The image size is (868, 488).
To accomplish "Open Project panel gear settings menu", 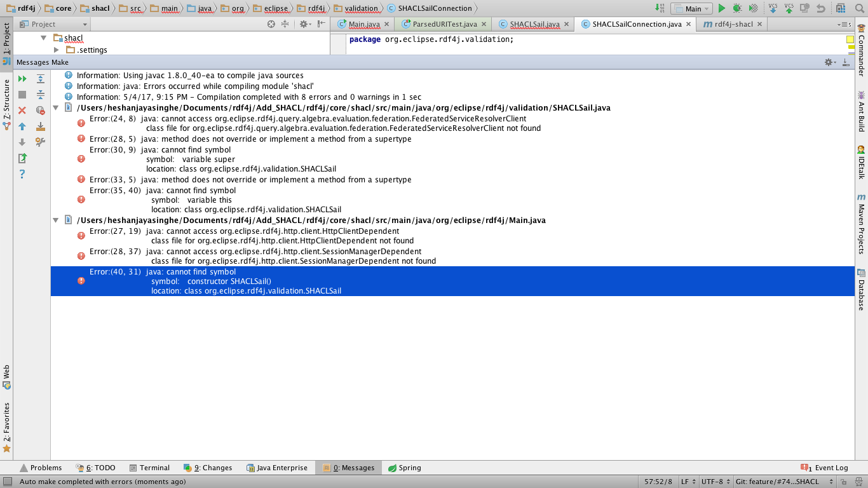I will pyautogui.click(x=305, y=24).
